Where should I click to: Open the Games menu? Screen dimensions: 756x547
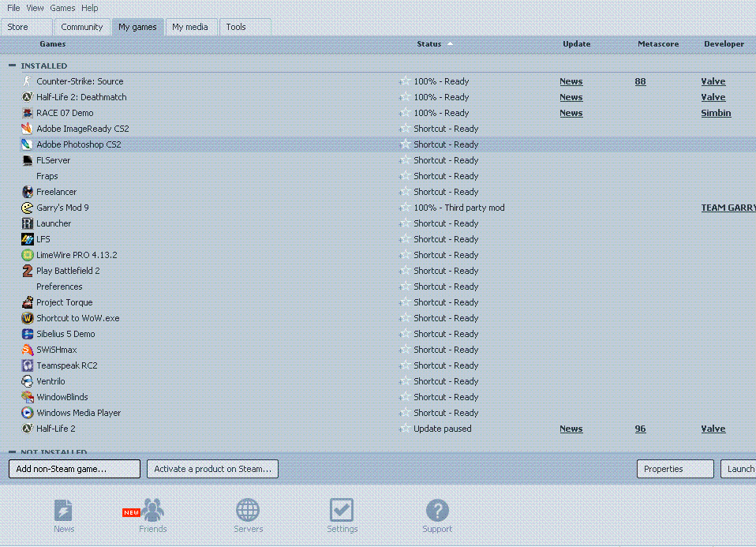62,8
